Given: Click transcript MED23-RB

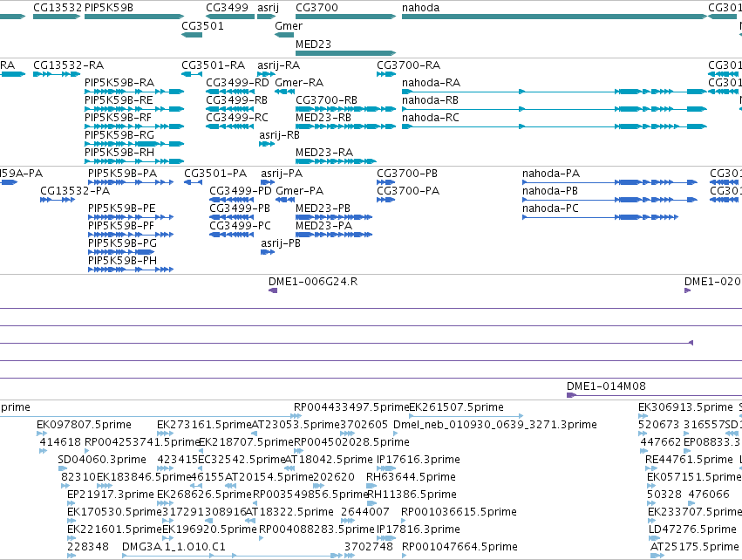Looking at the screenshot, I should tap(323, 118).
